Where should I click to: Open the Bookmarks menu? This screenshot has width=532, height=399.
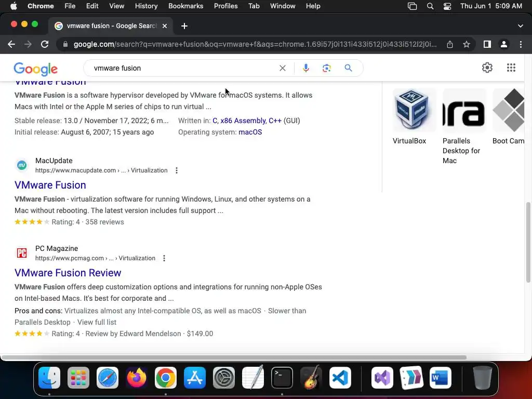185,6
